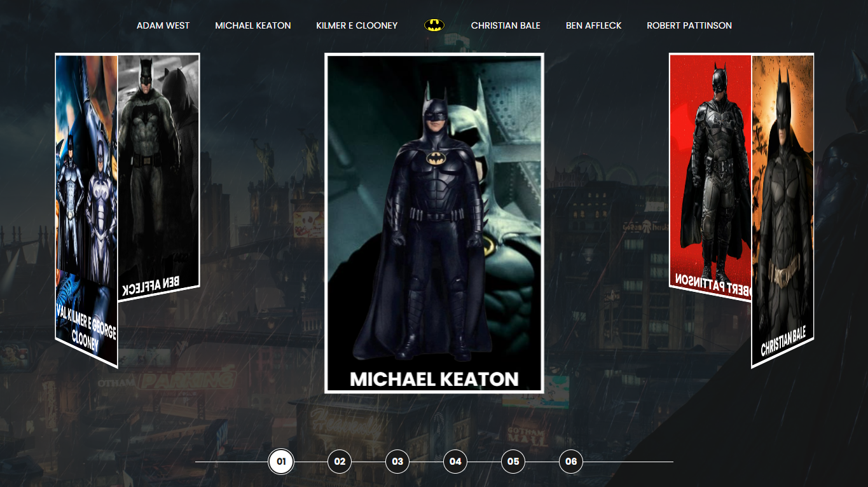Click the yellow Batman logo icon
Screen dimensions: 868x487
[434, 25]
